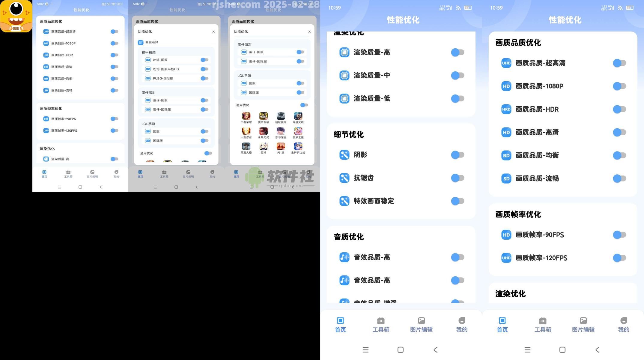This screenshot has width=644, height=360.
Task: Close the 功能优化 dialog in the second panel
Action: click(213, 32)
